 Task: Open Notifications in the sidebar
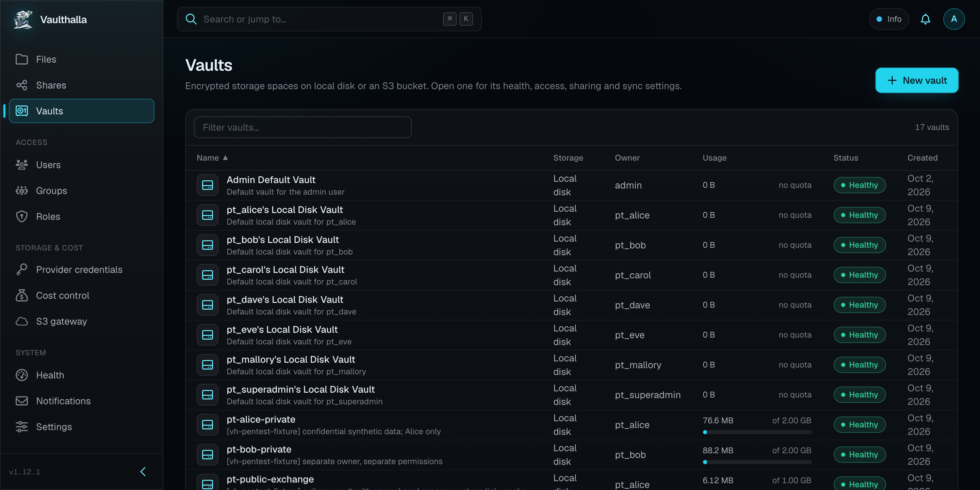click(81, 401)
